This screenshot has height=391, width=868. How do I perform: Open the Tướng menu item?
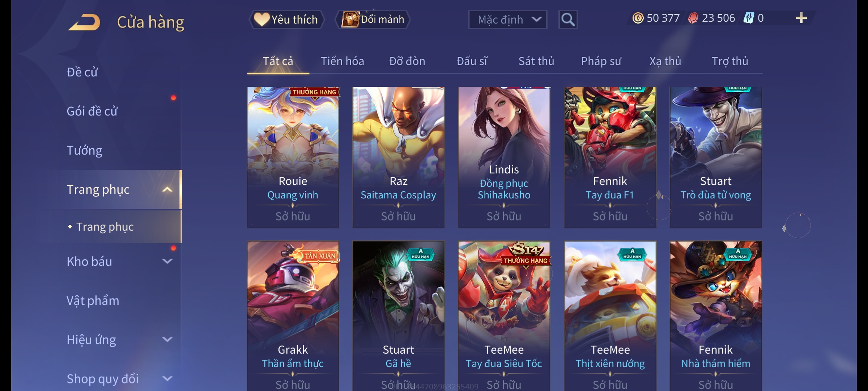click(85, 150)
